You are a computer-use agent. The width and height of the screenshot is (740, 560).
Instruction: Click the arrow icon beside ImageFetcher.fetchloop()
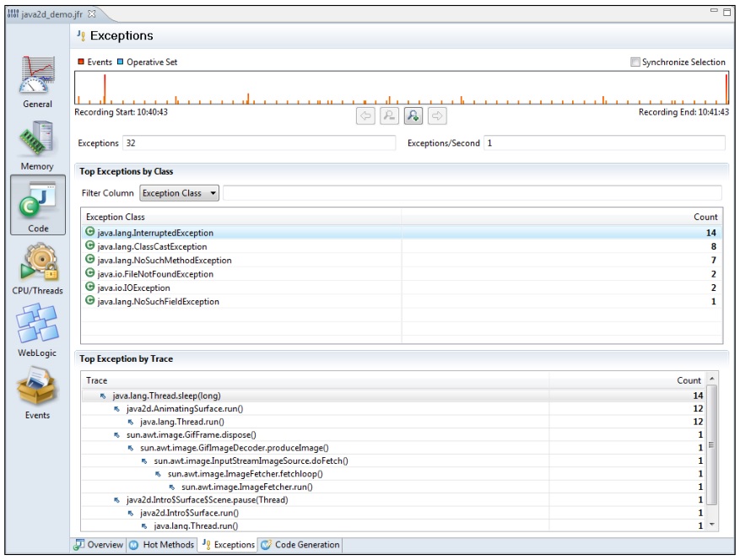158,474
